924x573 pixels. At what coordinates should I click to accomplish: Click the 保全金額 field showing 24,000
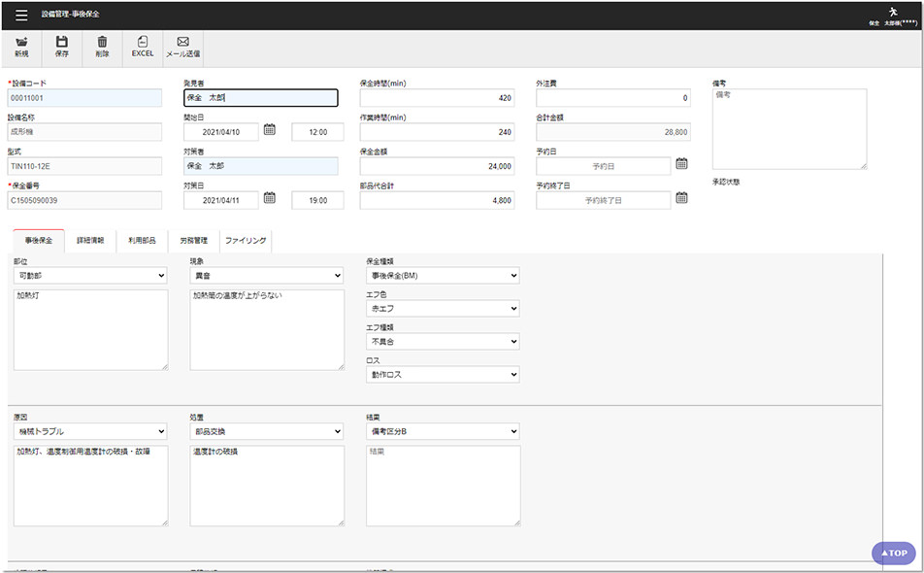[x=437, y=166]
